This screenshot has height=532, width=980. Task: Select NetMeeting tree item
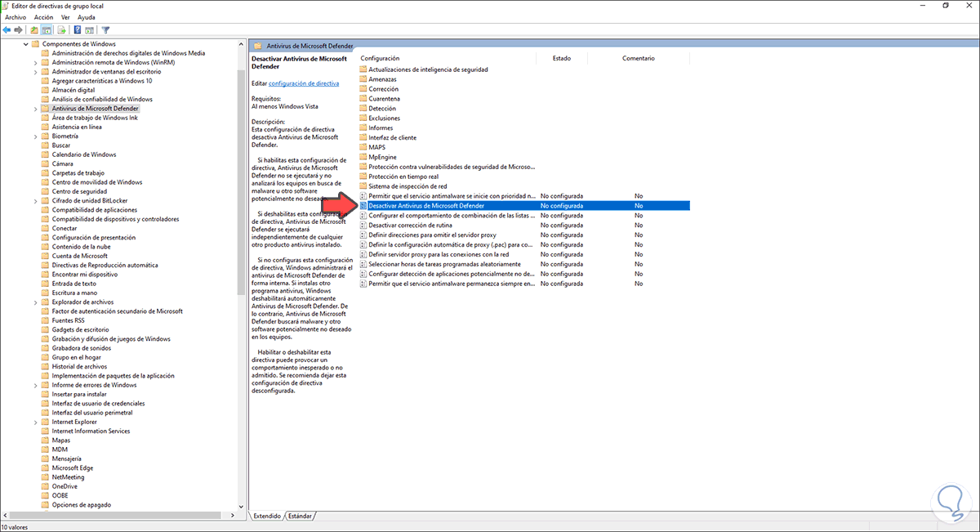pos(68,477)
